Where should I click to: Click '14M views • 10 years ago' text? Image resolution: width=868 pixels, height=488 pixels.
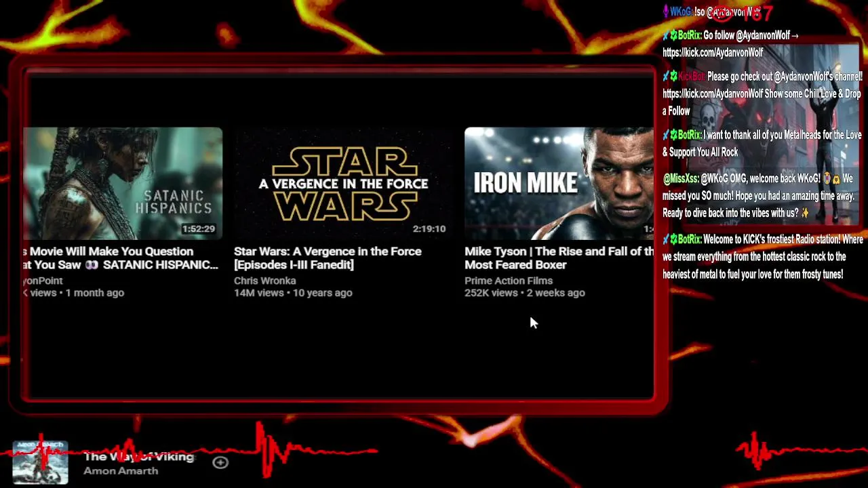(x=293, y=293)
